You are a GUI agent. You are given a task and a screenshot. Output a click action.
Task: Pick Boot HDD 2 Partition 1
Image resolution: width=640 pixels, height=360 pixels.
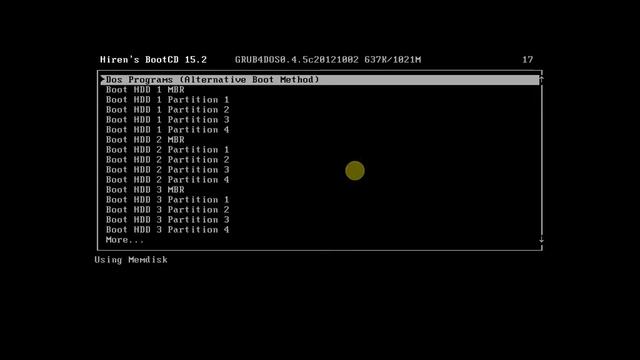click(167, 150)
